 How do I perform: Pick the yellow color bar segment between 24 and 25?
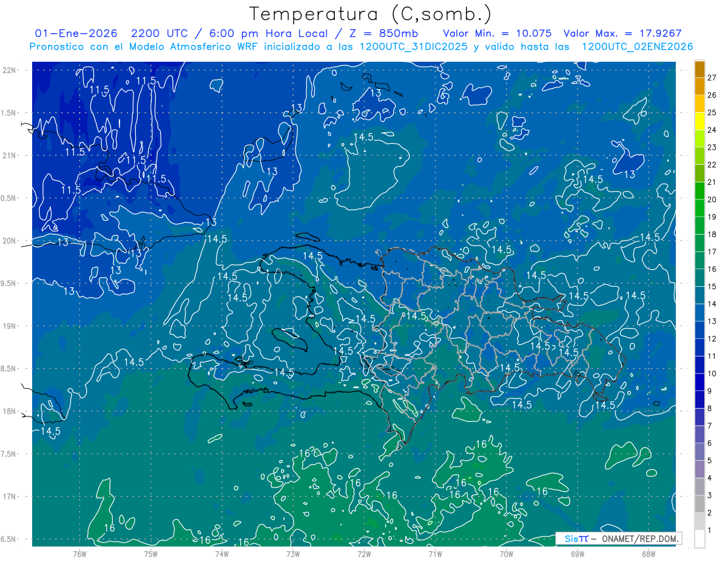tap(700, 121)
